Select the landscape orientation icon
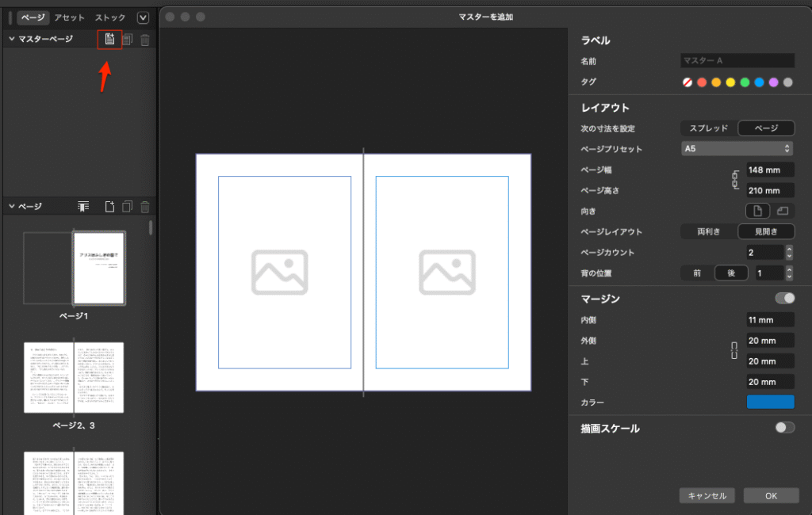The width and height of the screenshot is (812, 515). (782, 211)
